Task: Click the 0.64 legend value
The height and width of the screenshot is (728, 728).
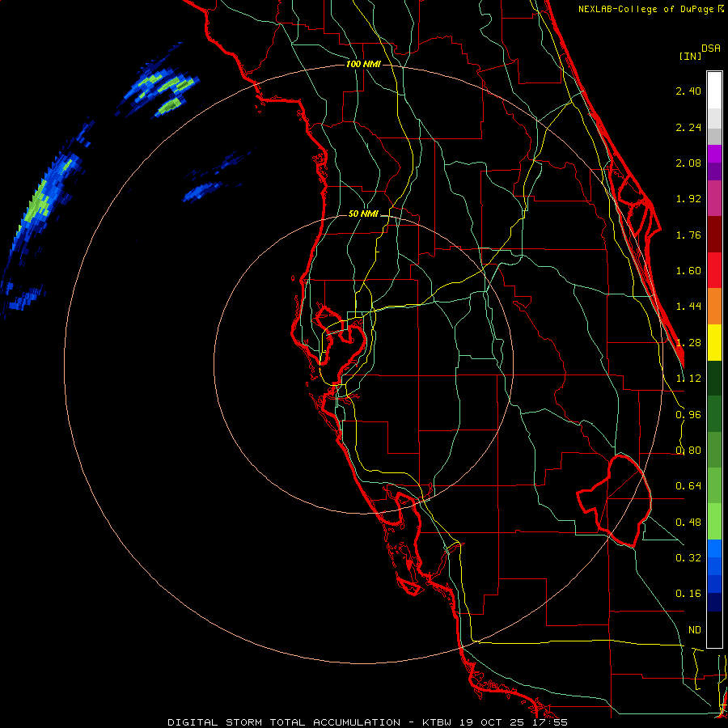Action: [688, 486]
